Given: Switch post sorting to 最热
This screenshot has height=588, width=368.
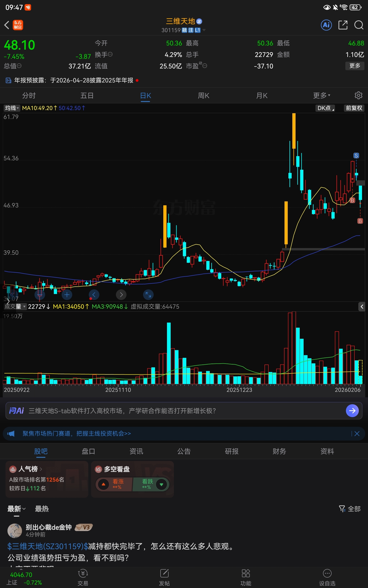Looking at the screenshot, I should pos(42,509).
